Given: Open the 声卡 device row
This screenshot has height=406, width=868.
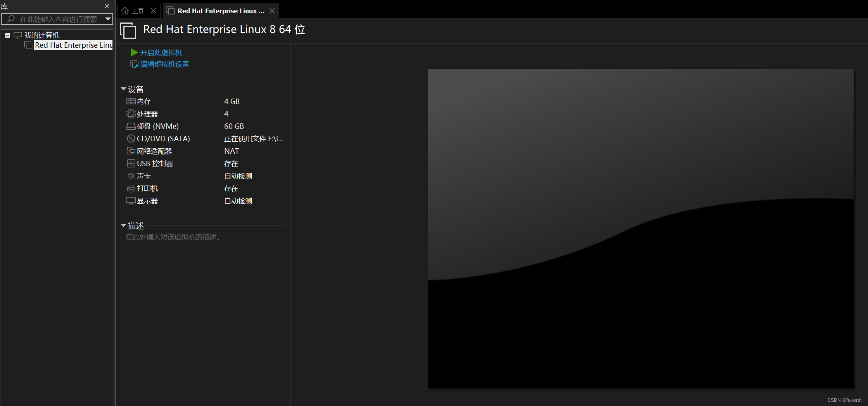Looking at the screenshot, I should pyautogui.click(x=205, y=176).
